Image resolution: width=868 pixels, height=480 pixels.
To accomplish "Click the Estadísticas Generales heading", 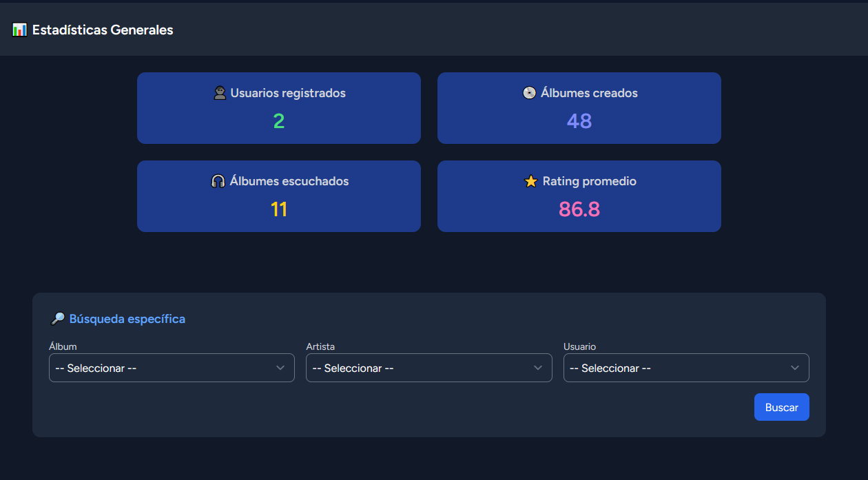I will [103, 30].
